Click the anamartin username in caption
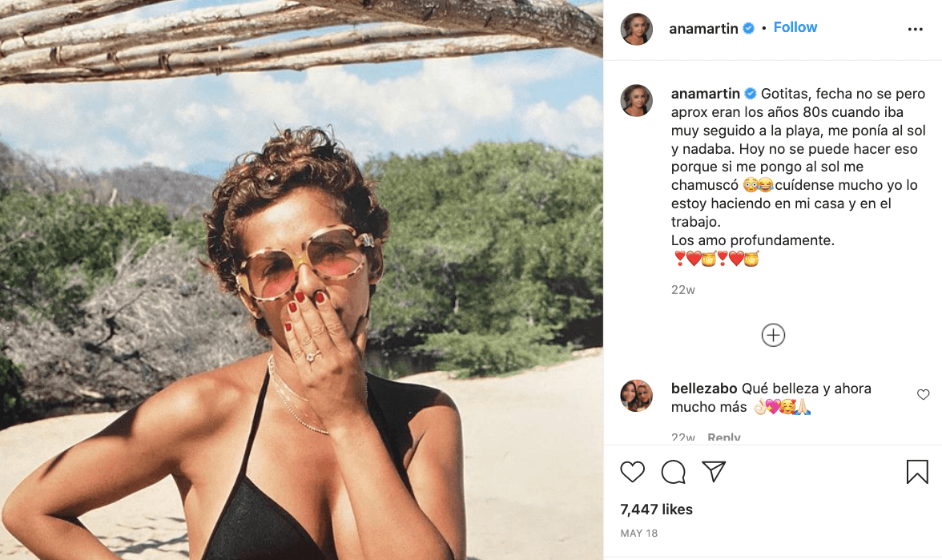Image resolution: width=942 pixels, height=560 pixels. 705,93
